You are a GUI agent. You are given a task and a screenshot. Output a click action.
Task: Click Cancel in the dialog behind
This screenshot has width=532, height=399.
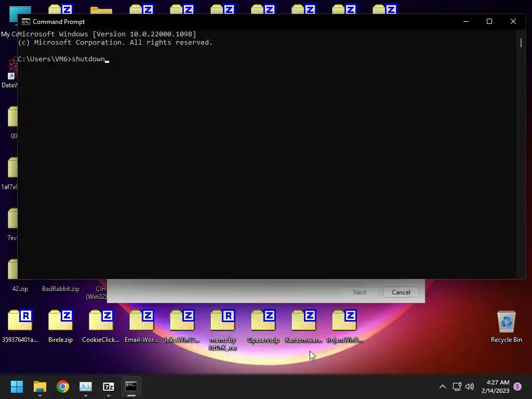coord(401,292)
